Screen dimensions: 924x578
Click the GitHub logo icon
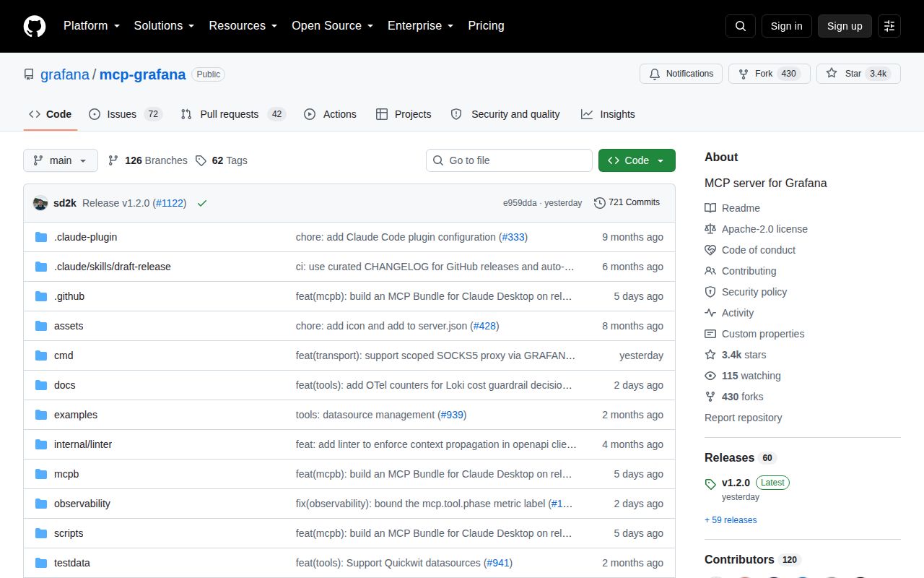coord(35,26)
